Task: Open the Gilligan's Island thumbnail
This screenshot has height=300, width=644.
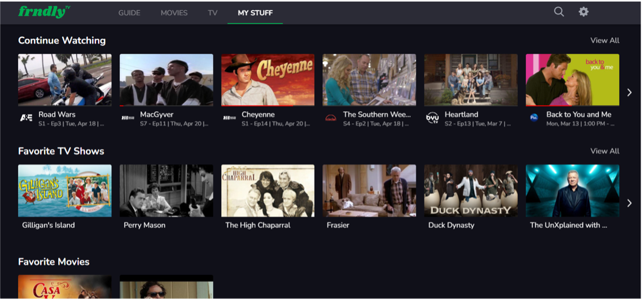Action: point(65,191)
